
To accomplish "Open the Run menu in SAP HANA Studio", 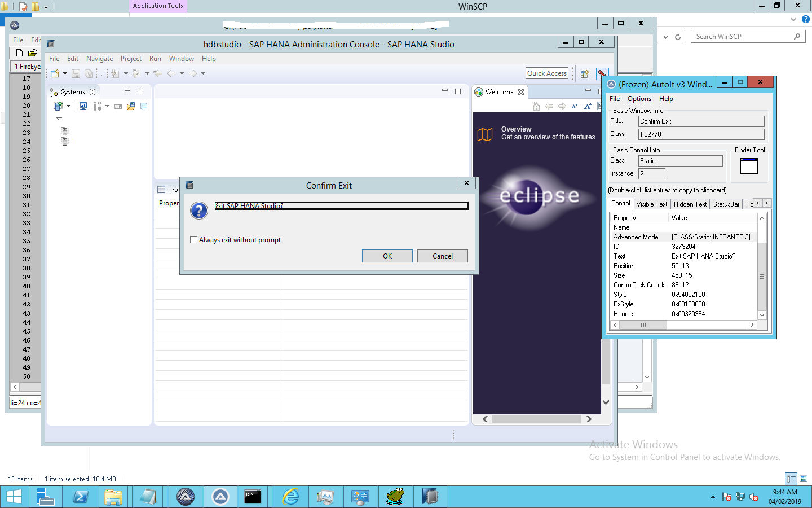I will [155, 59].
